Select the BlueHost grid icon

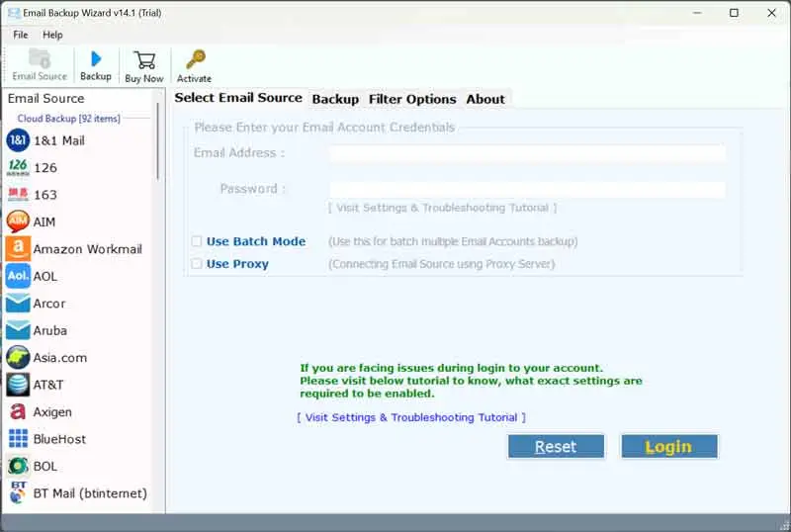pyautogui.click(x=18, y=439)
